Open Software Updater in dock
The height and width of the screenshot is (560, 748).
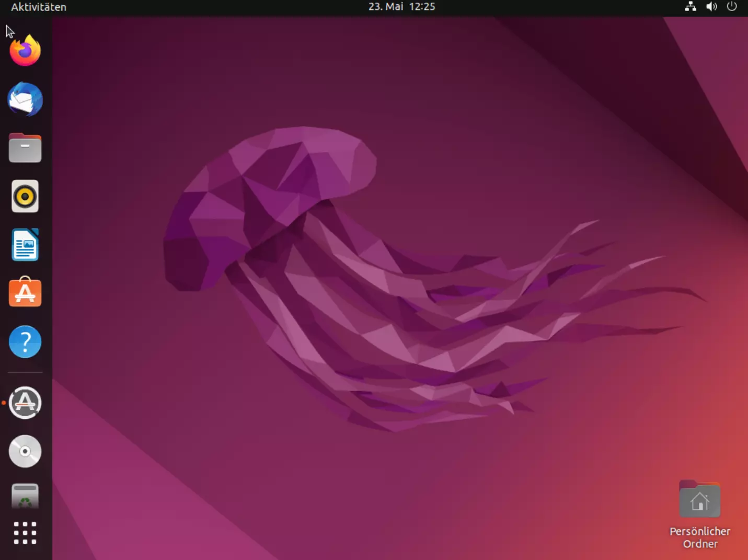pos(25,403)
